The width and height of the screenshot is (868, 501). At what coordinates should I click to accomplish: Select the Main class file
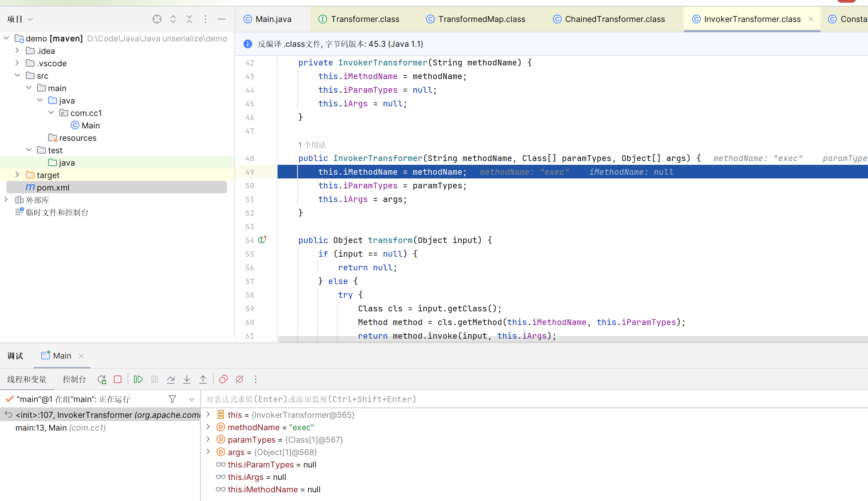pyautogui.click(x=86, y=125)
